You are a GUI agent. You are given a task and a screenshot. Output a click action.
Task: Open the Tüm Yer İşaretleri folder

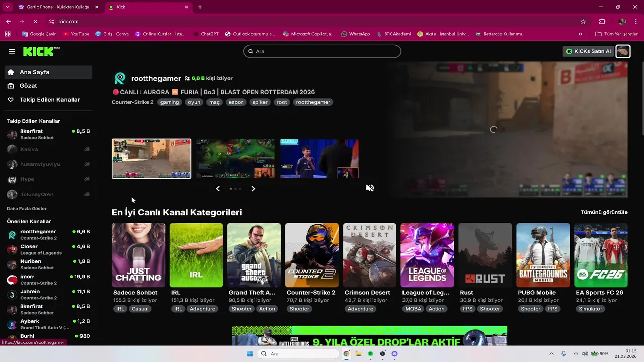(617, 34)
